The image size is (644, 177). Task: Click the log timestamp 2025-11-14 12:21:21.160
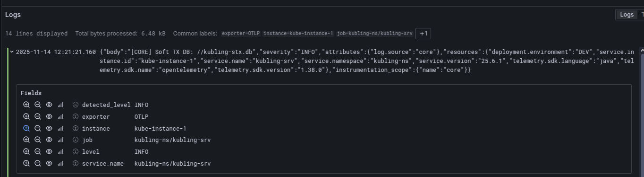(56, 52)
